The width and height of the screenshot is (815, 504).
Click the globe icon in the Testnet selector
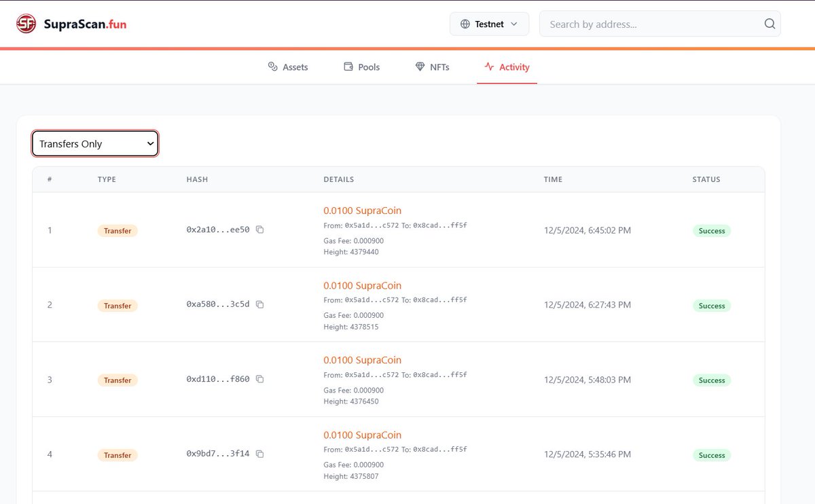tap(465, 24)
